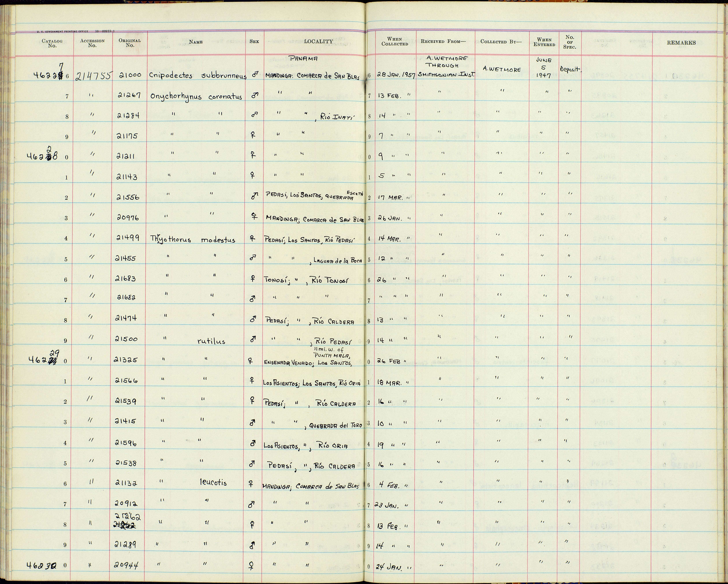728x584 pixels.
Task: Click 'A. WETMORE' in Collected By column
Action: (x=502, y=69)
